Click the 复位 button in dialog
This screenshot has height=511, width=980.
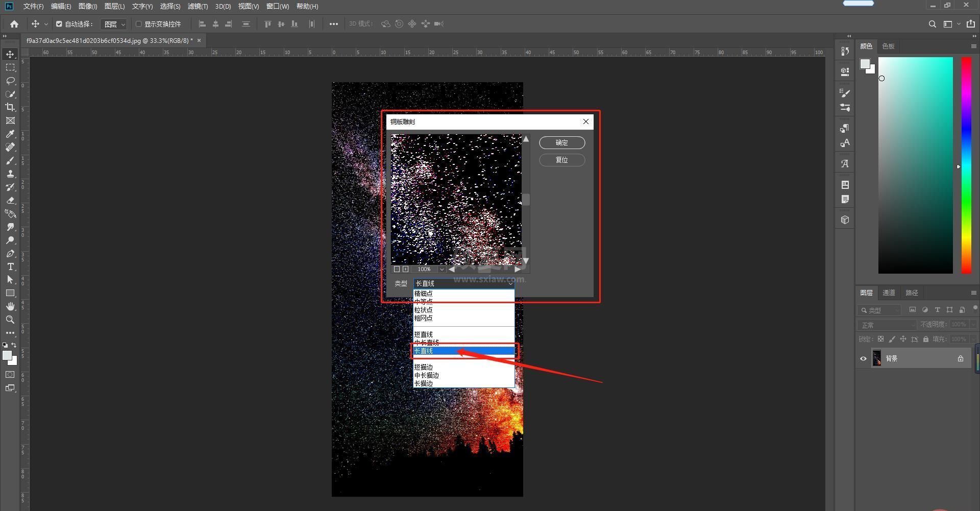562,160
